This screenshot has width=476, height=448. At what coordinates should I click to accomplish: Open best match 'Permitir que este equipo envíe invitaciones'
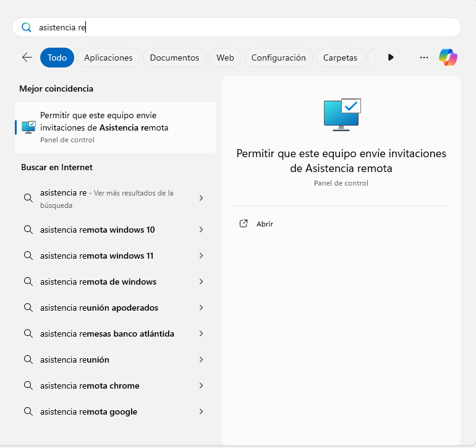tap(115, 127)
